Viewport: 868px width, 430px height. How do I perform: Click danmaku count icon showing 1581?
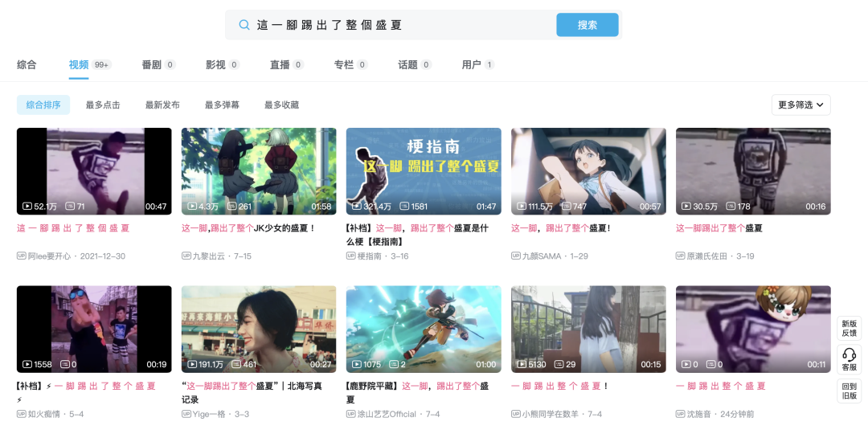pos(404,207)
